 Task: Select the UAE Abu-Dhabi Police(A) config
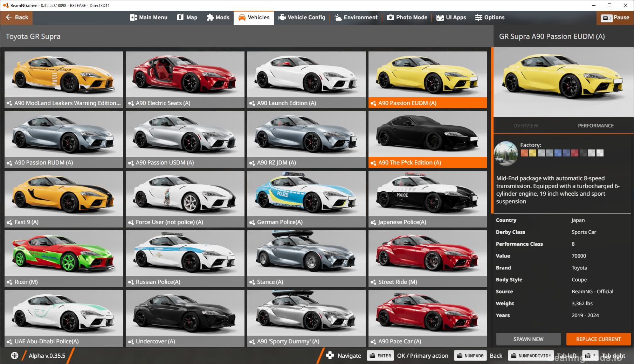(64, 318)
